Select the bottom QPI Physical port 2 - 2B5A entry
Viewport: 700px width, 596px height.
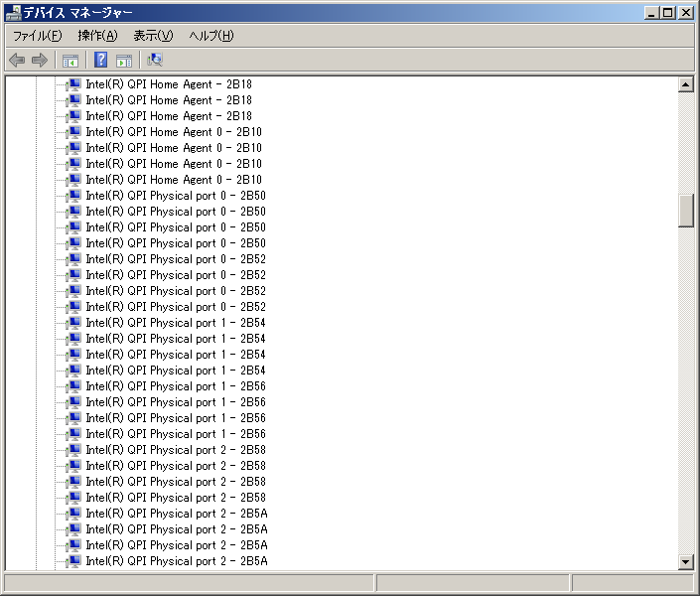pyautogui.click(x=176, y=561)
